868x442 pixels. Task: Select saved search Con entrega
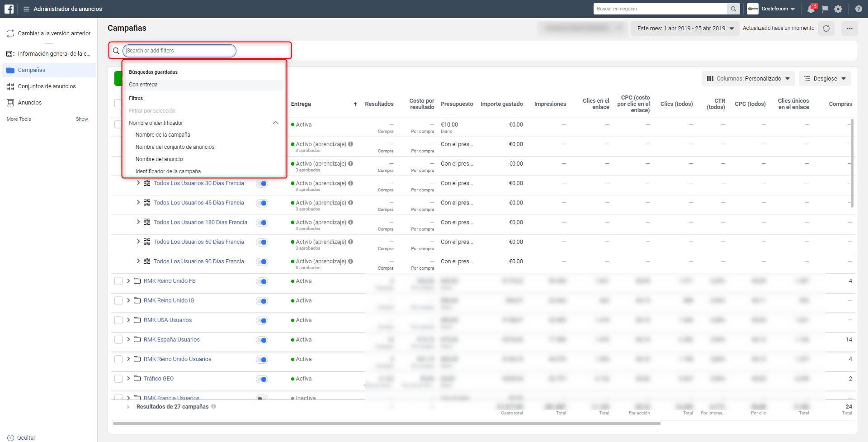click(x=204, y=85)
